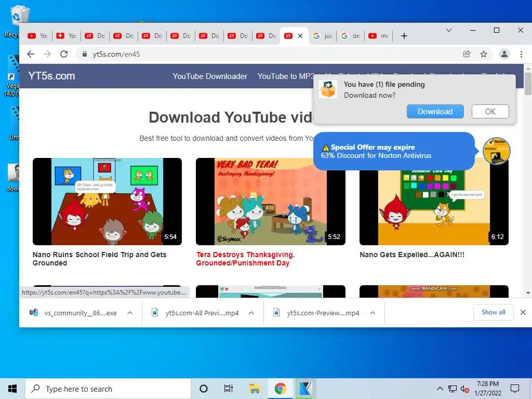The width and height of the screenshot is (532, 399).
Task: Open Chrome profile avatar menu
Action: [x=504, y=54]
